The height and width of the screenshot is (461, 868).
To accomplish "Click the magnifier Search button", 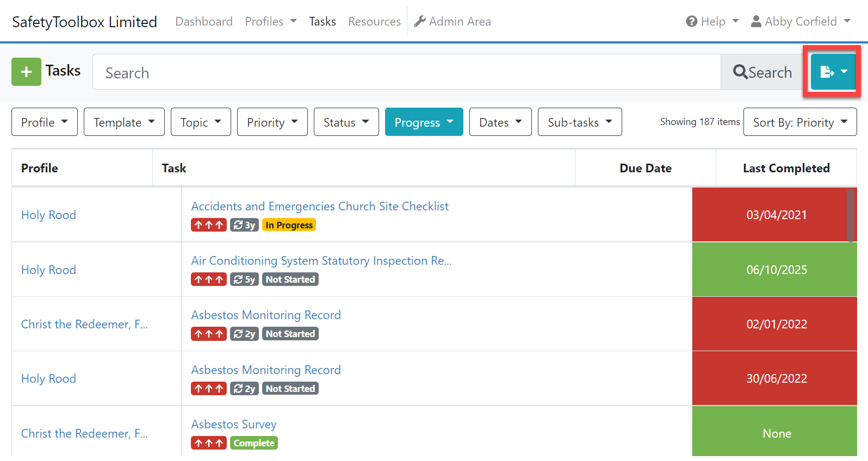I will point(762,72).
